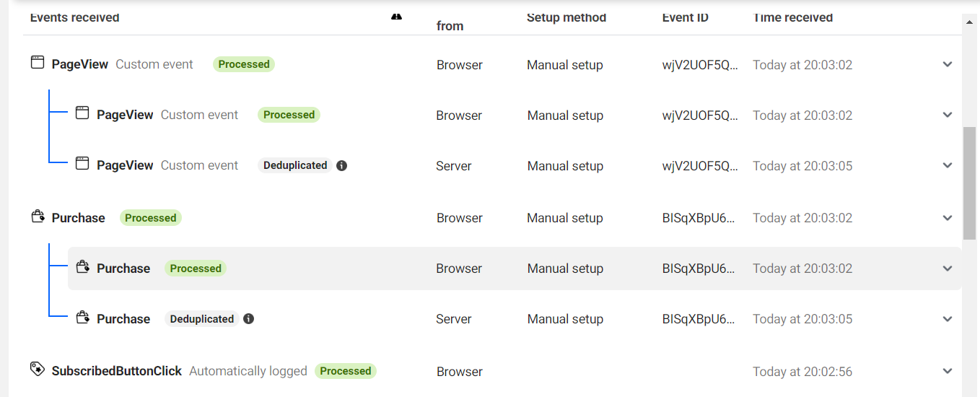The height and width of the screenshot is (397, 980).
Task: Click the Deduplicated badge on Server Purchase
Action: pos(201,318)
